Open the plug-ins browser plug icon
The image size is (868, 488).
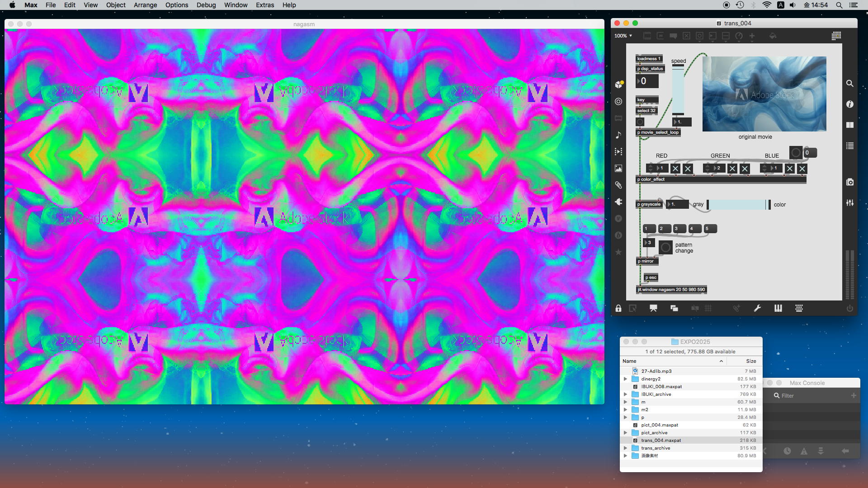[618, 202]
